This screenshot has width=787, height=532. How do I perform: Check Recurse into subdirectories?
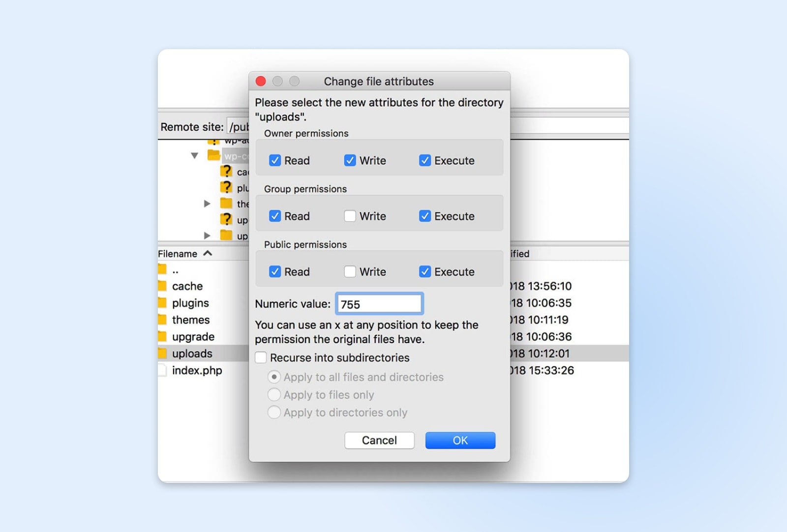point(261,358)
